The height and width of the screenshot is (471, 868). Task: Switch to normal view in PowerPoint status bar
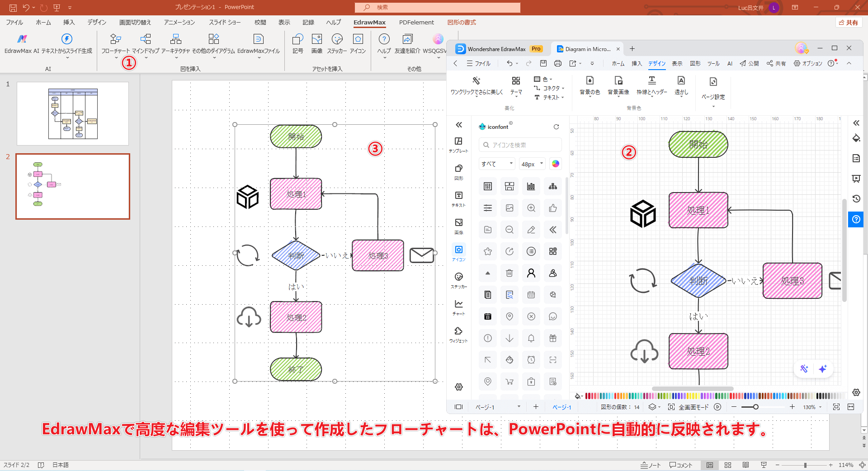click(710, 465)
